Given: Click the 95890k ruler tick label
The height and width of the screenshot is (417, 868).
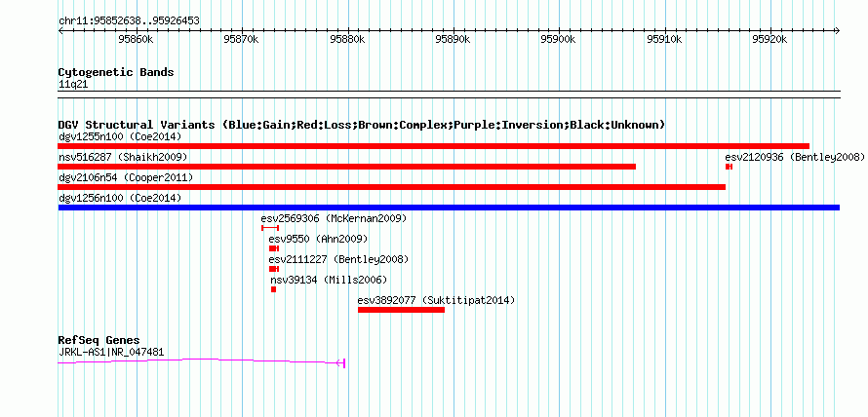Looking at the screenshot, I should (x=454, y=39).
